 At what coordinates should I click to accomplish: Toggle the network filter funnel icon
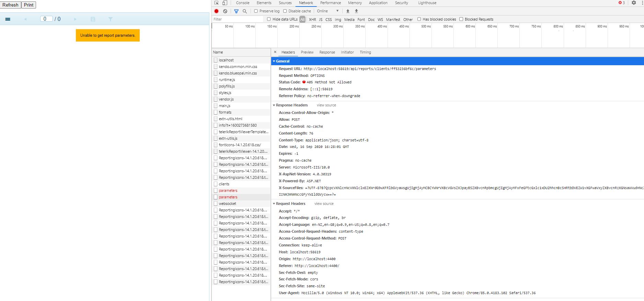[x=236, y=11]
